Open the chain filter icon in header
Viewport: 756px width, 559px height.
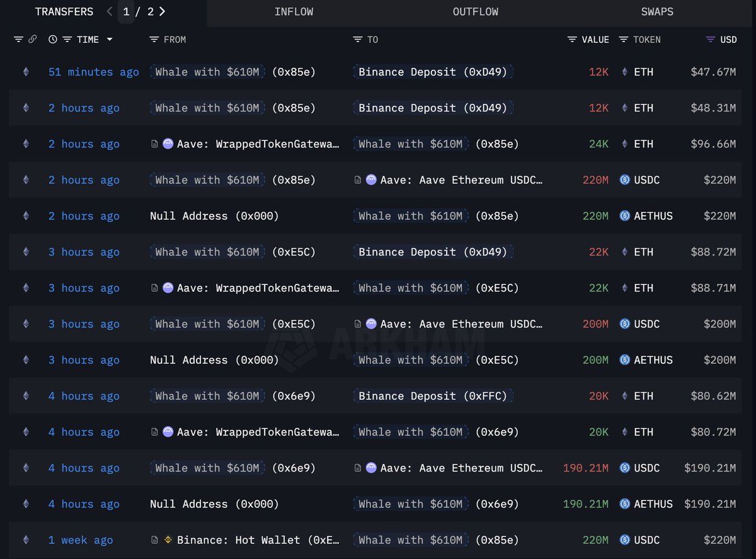click(x=18, y=39)
